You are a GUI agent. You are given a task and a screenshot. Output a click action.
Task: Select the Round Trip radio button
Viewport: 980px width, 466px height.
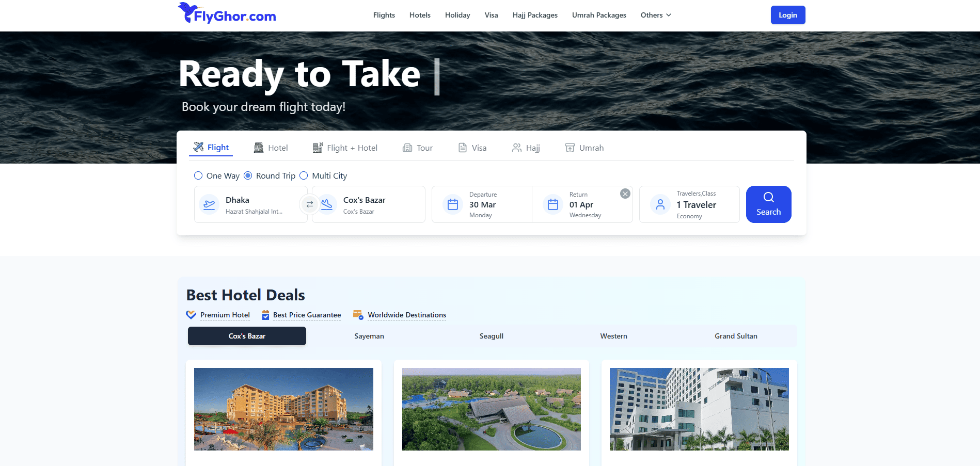[248, 175]
